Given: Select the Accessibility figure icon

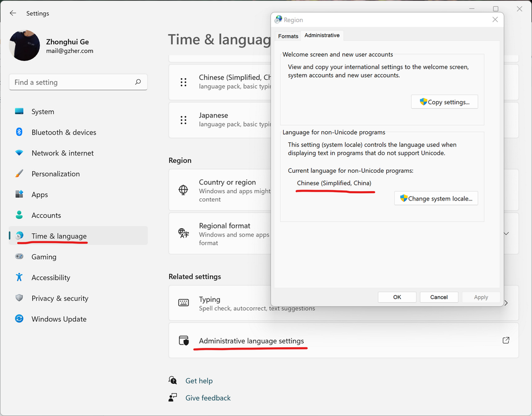Looking at the screenshot, I should [x=19, y=278].
